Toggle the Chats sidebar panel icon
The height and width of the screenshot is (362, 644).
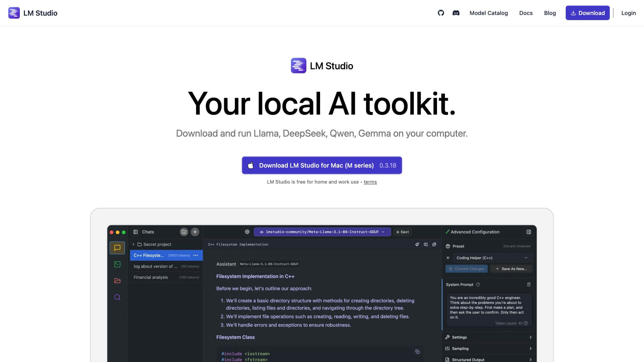pos(135,232)
